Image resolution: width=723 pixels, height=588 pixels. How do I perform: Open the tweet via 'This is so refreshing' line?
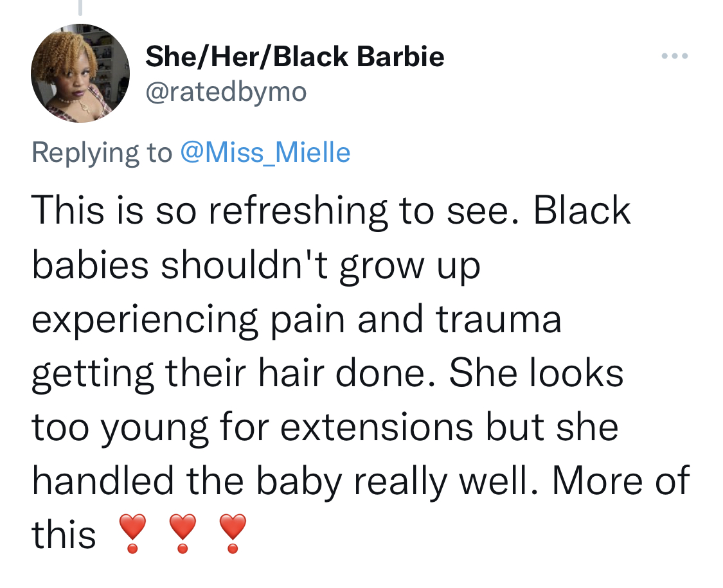coord(330,211)
